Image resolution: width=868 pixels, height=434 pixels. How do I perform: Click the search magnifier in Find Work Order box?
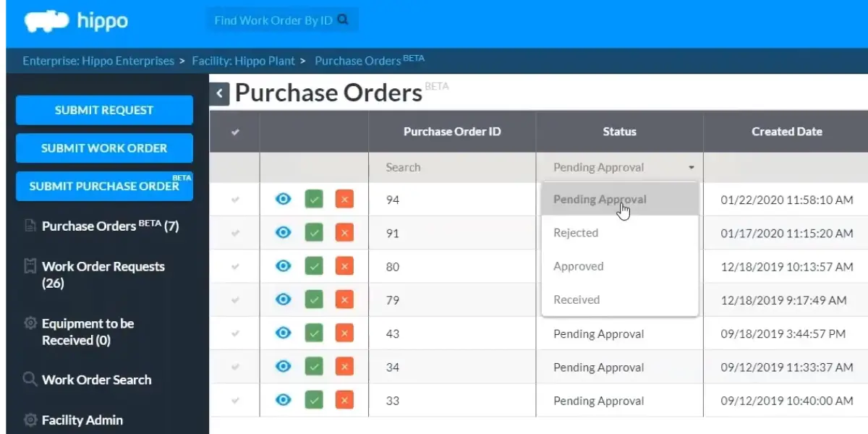point(343,20)
